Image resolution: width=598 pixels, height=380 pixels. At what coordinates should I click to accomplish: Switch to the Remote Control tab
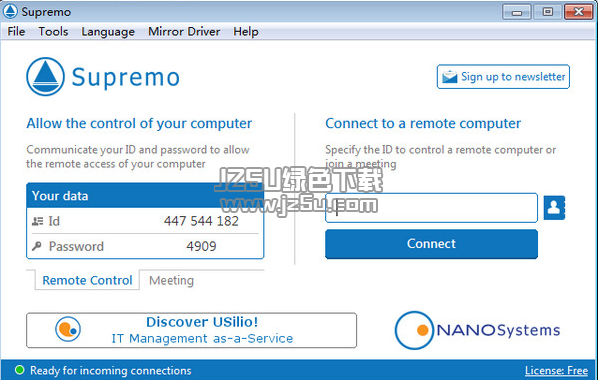pos(87,280)
